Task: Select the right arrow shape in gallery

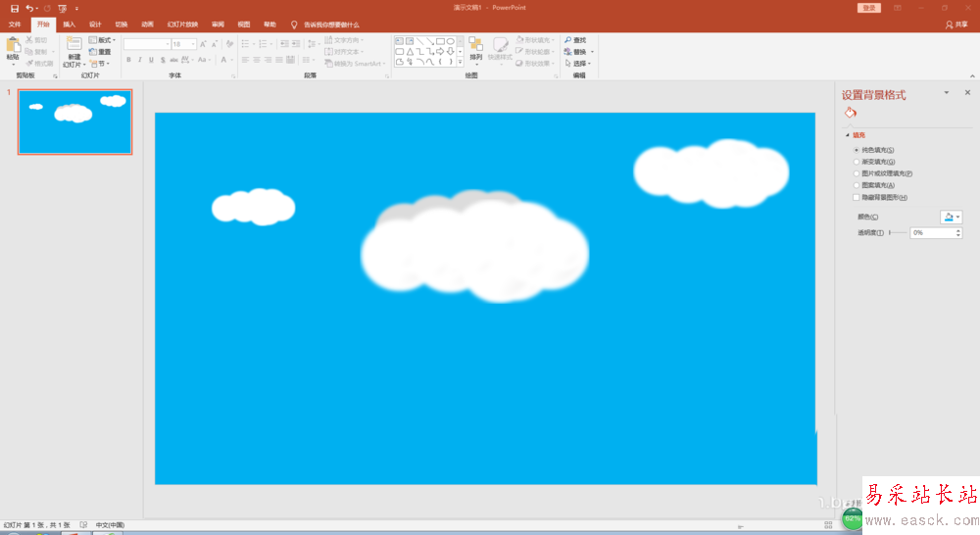Action: [x=441, y=51]
